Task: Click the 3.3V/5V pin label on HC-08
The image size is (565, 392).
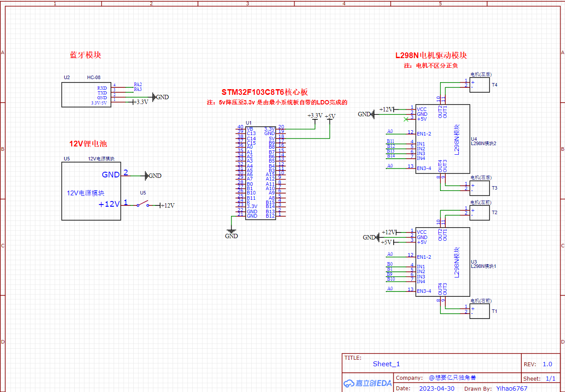Action: click(99, 103)
